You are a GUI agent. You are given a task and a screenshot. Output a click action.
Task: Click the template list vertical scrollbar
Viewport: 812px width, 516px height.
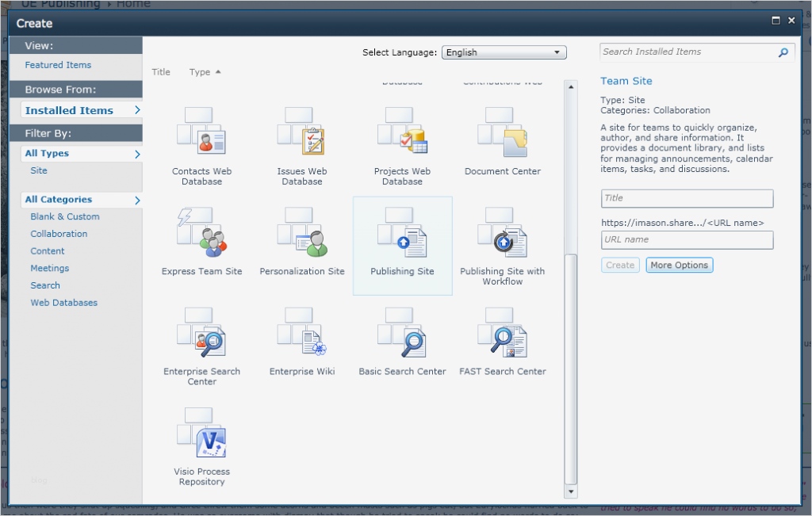click(570, 365)
